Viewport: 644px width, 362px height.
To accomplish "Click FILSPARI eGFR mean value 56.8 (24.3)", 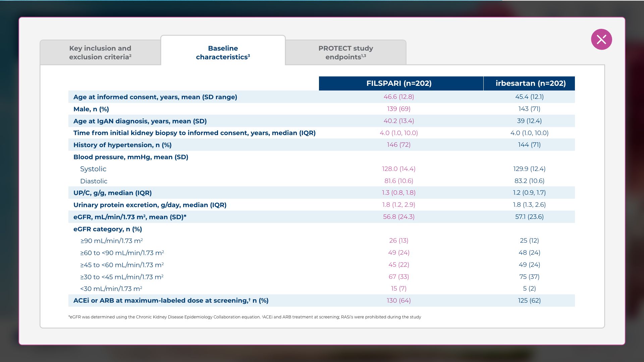I will (398, 217).
